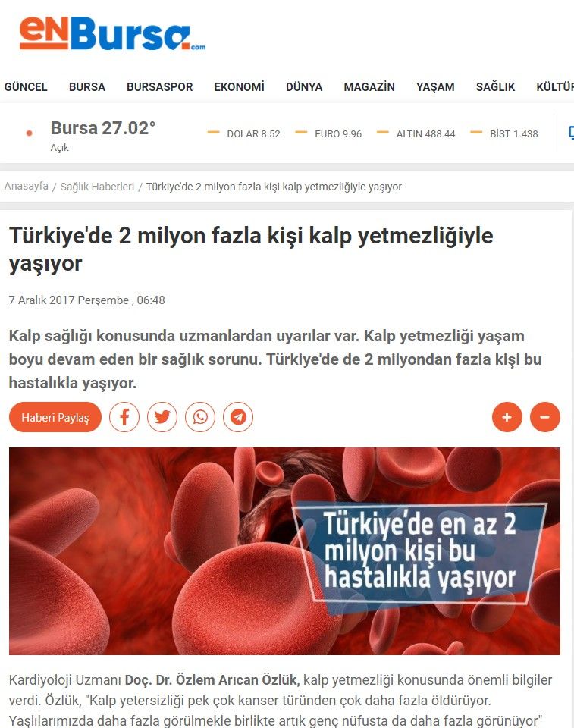The image size is (574, 728).
Task: Open the red blood cells article image
Action: pos(284,551)
